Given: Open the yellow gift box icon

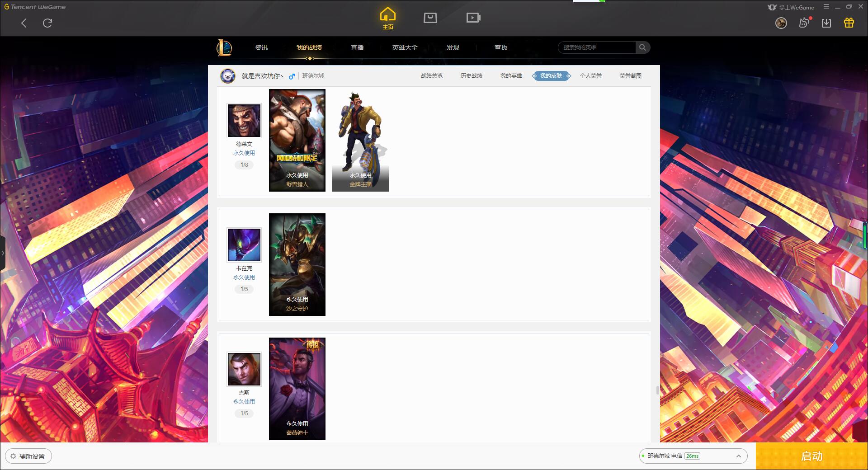Looking at the screenshot, I should click(x=849, y=23).
